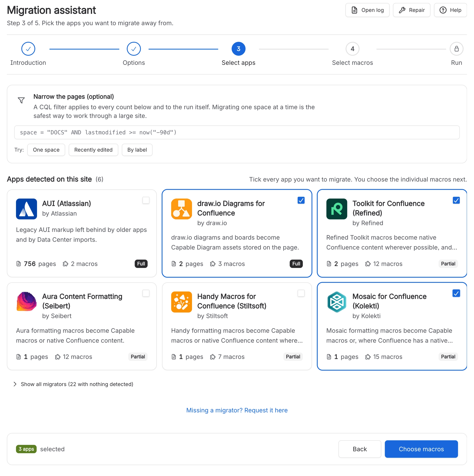474x476 pixels.
Task: Click the Aura Content Formatting logo
Action: coord(26,302)
